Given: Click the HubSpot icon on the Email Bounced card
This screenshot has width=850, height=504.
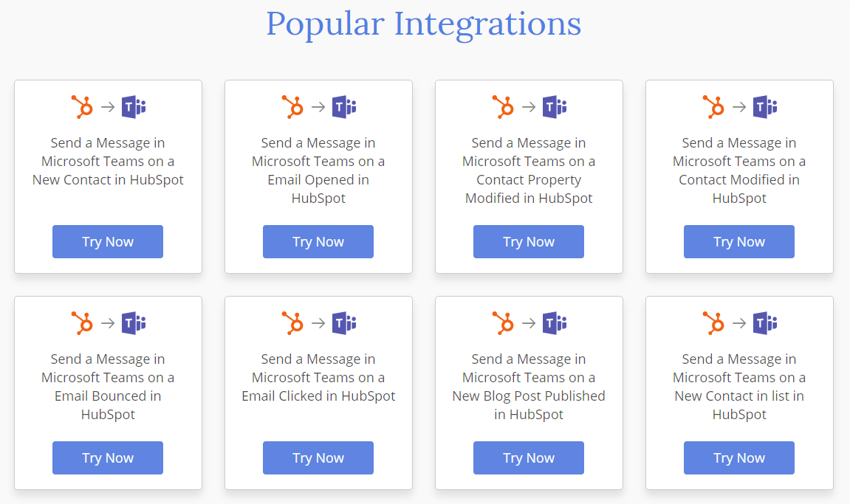Looking at the screenshot, I should pyautogui.click(x=81, y=322).
